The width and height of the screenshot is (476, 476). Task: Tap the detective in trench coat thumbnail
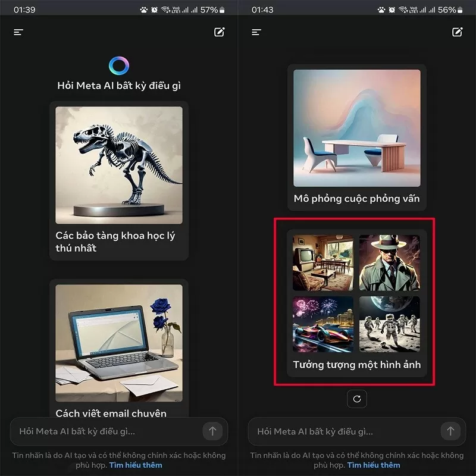tap(390, 262)
